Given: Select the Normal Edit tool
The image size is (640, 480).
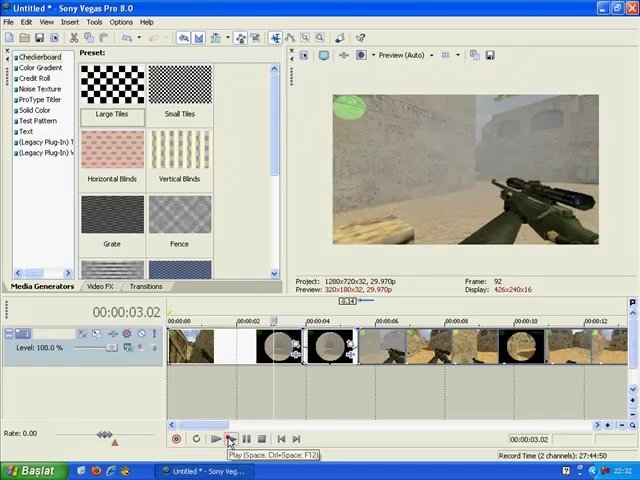Looking at the screenshot, I should pos(276,38).
